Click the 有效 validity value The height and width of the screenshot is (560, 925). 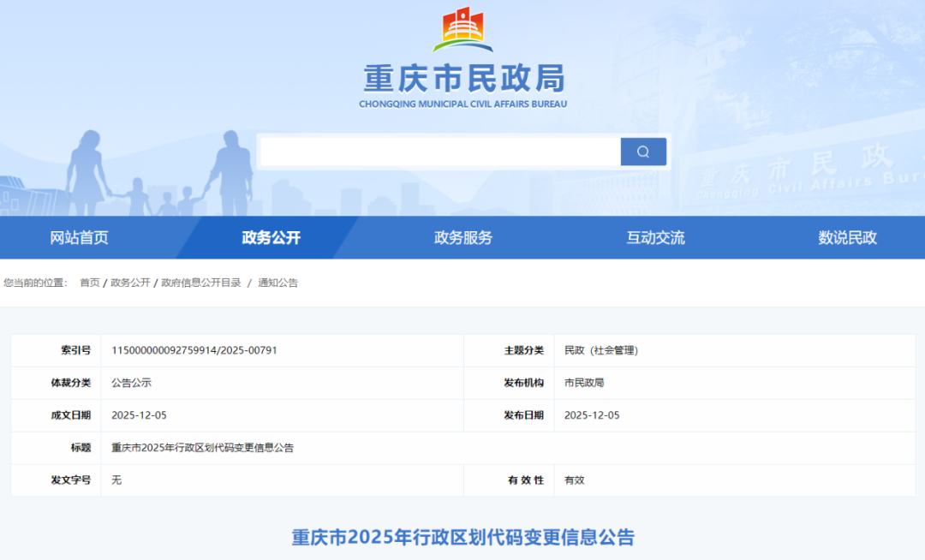tap(572, 480)
